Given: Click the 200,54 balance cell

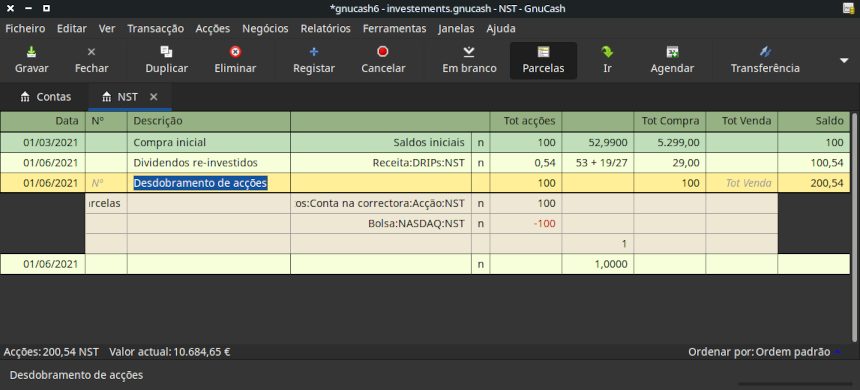Looking at the screenshot, I should point(814,183).
